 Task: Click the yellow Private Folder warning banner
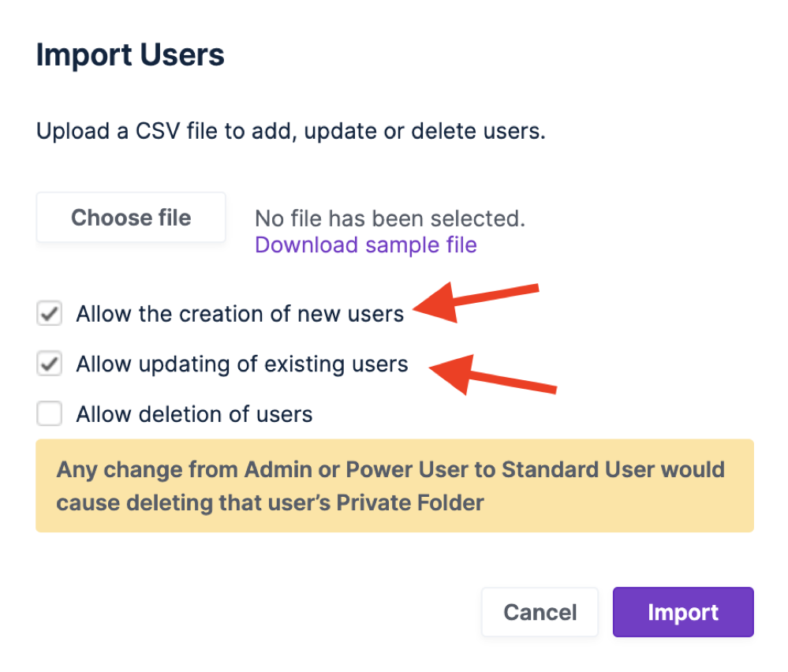[394, 485]
